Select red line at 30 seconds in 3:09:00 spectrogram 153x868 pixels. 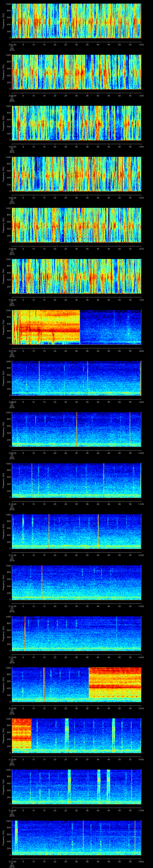click(77, 429)
